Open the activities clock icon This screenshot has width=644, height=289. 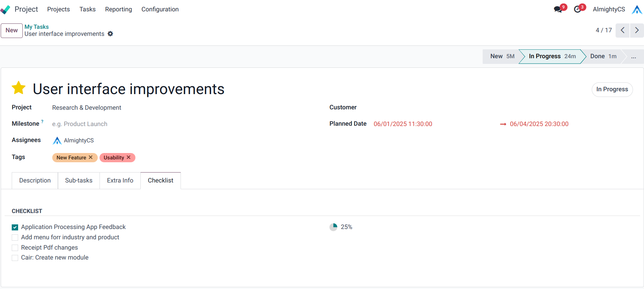coord(578,9)
